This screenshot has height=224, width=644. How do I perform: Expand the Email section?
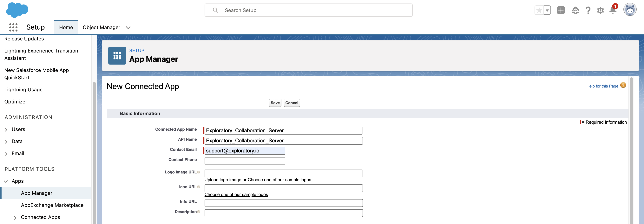tap(6, 154)
